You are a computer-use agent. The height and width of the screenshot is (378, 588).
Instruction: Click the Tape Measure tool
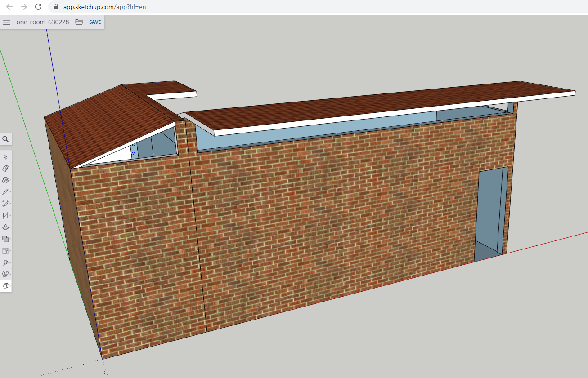click(5, 262)
